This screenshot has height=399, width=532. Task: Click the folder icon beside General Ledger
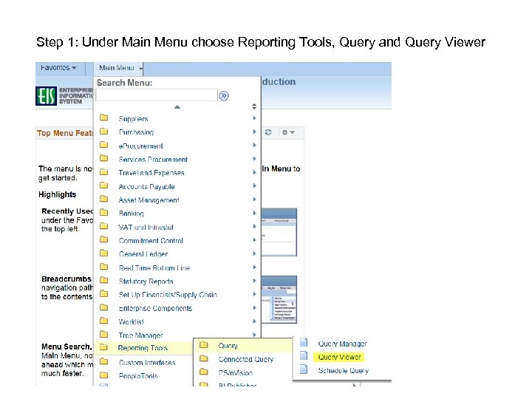coord(104,253)
